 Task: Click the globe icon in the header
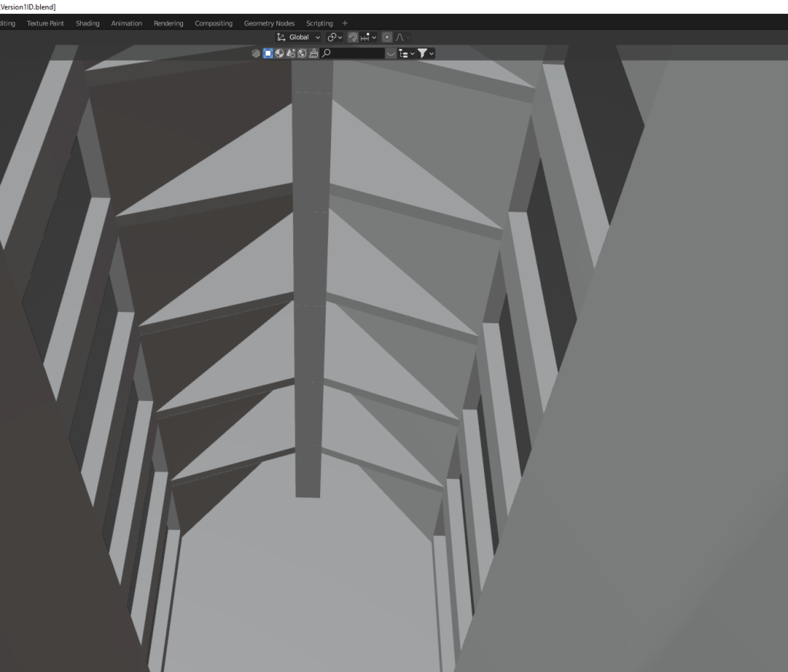[302, 53]
